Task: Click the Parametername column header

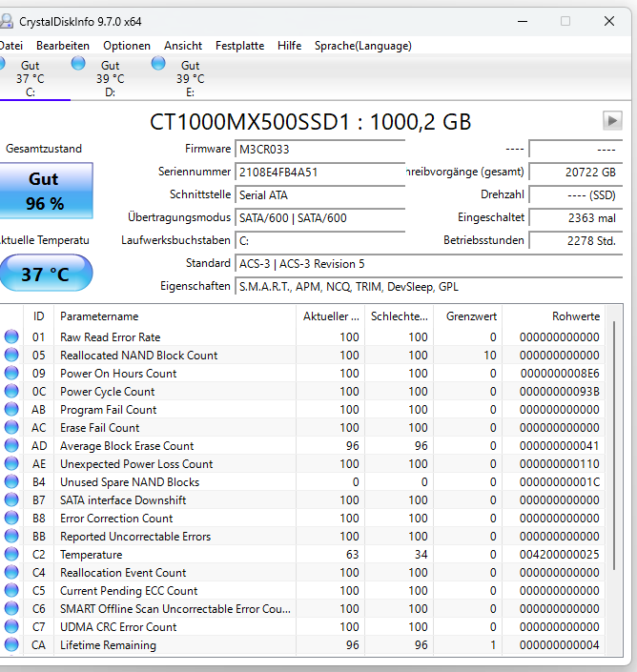Action: [x=175, y=316]
